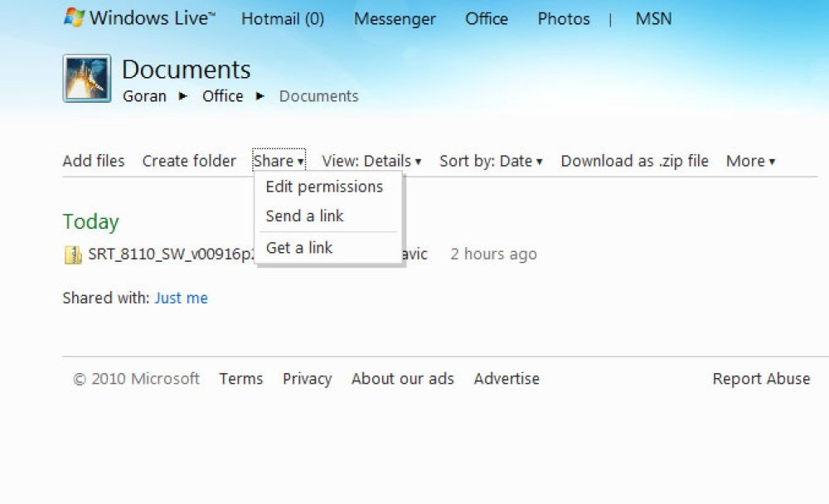Open the Privacy link in footer

(308, 379)
